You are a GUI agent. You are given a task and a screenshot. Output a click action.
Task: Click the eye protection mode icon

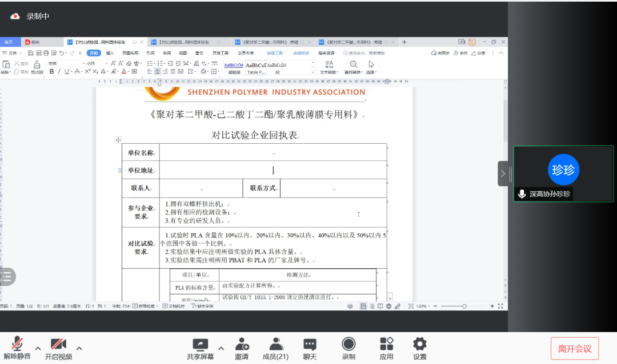click(350, 306)
